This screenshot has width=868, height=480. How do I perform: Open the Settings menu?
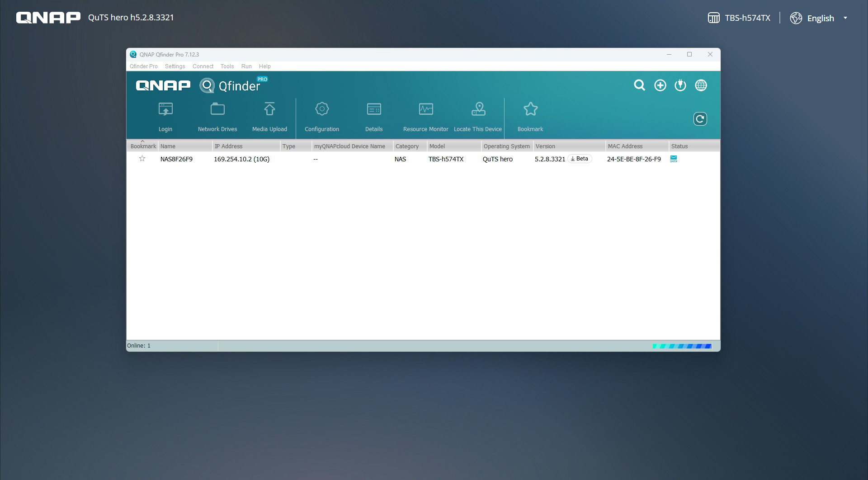[x=175, y=66]
